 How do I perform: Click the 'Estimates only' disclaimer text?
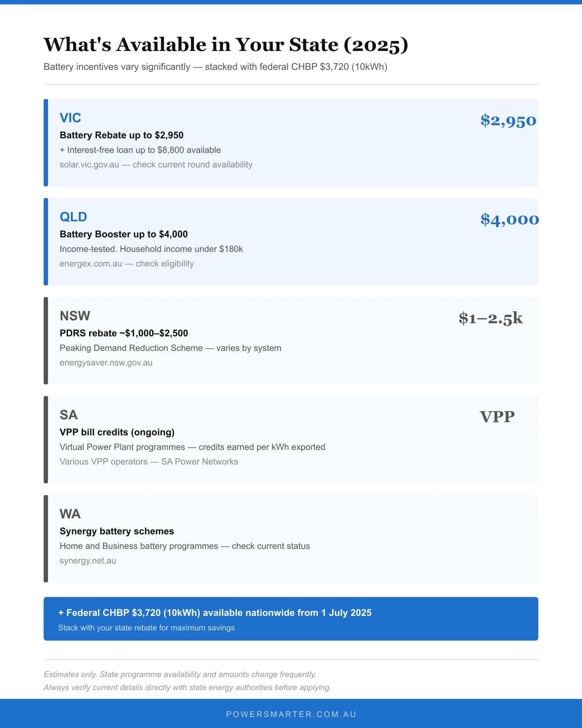[180, 674]
